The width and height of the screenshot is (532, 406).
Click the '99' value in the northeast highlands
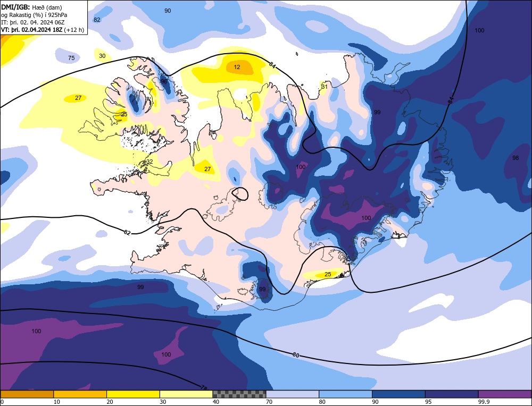[x=377, y=112]
